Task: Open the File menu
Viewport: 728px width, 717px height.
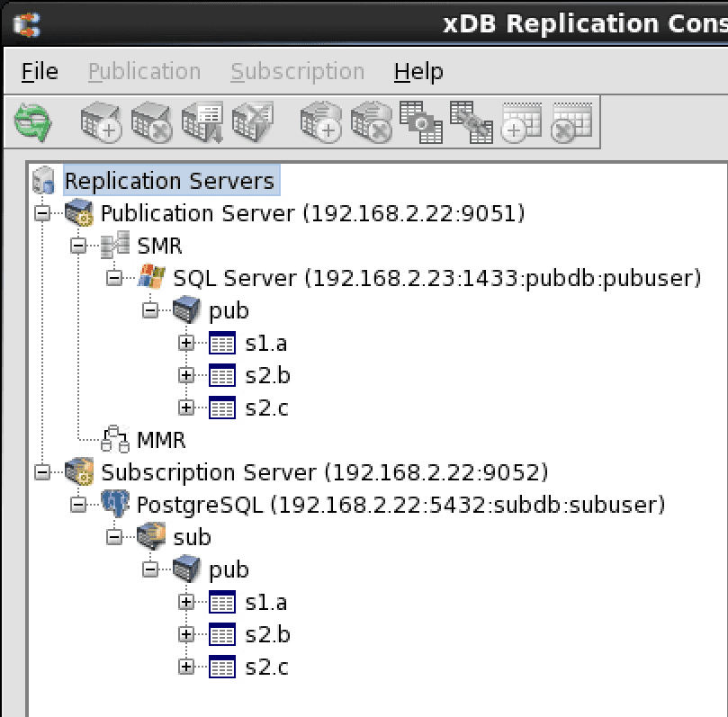Action: click(40, 72)
